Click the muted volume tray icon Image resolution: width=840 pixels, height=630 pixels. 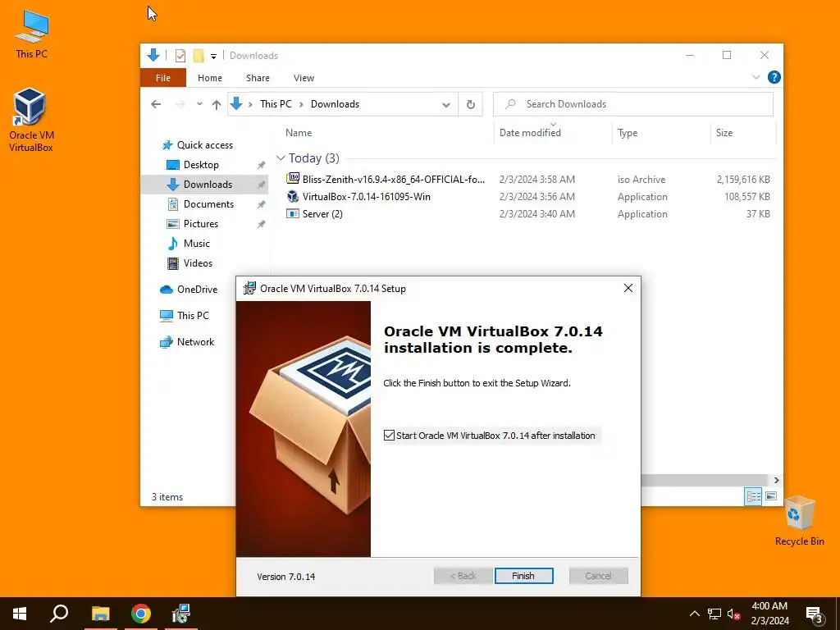pos(734,614)
